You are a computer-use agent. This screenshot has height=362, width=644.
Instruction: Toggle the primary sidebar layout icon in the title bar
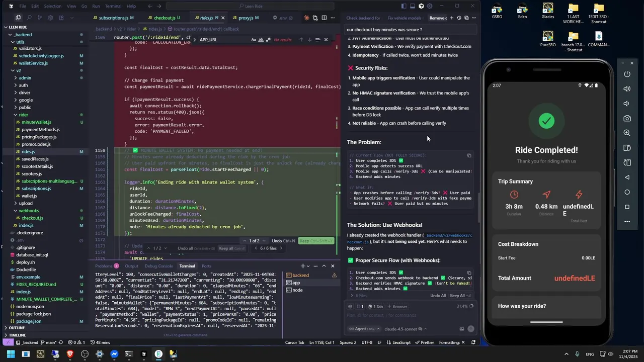point(404,6)
